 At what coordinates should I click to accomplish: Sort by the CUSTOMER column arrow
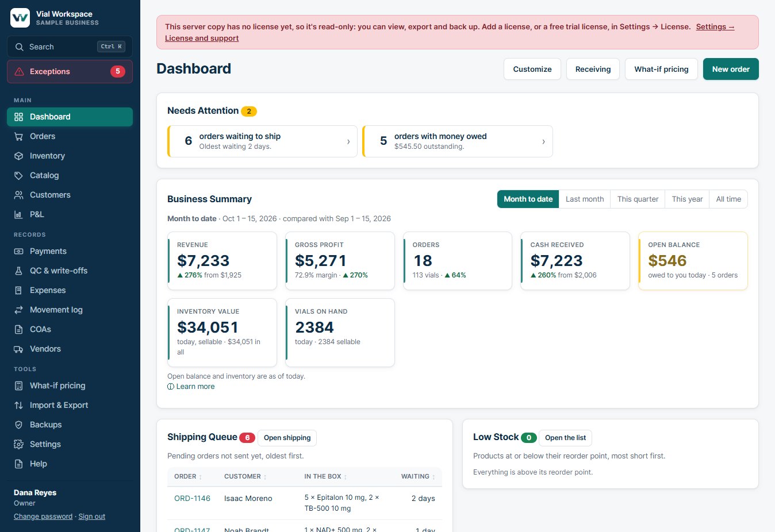265,477
